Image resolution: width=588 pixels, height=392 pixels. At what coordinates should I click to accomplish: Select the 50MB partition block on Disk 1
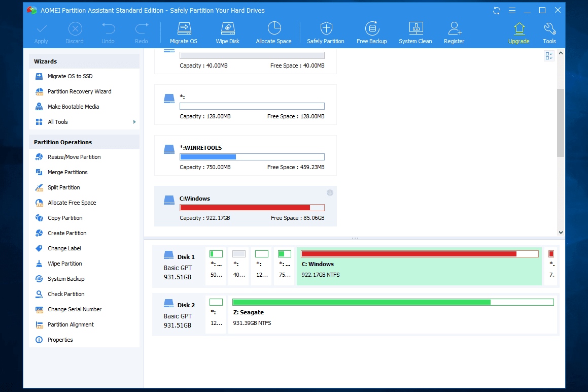click(216, 266)
